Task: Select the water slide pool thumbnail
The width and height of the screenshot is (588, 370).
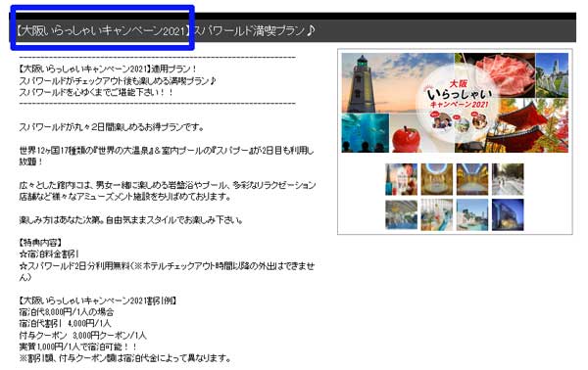Action: [x=436, y=215]
